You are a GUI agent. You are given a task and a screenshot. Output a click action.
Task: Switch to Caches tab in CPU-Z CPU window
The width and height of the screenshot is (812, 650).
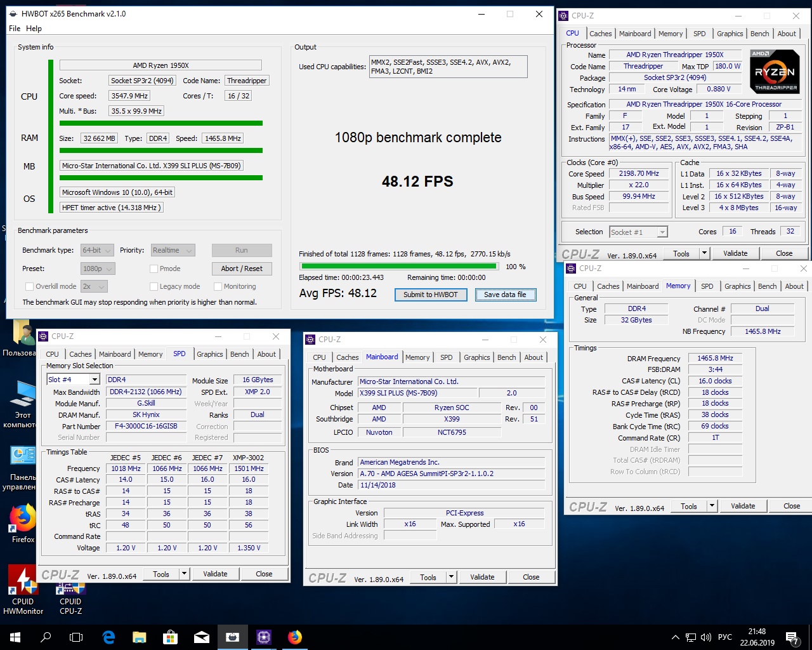pos(600,34)
